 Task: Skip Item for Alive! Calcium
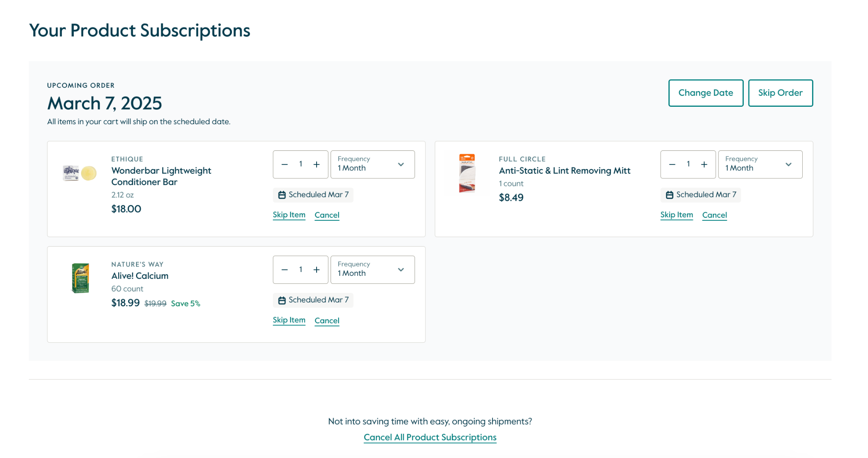coord(289,320)
